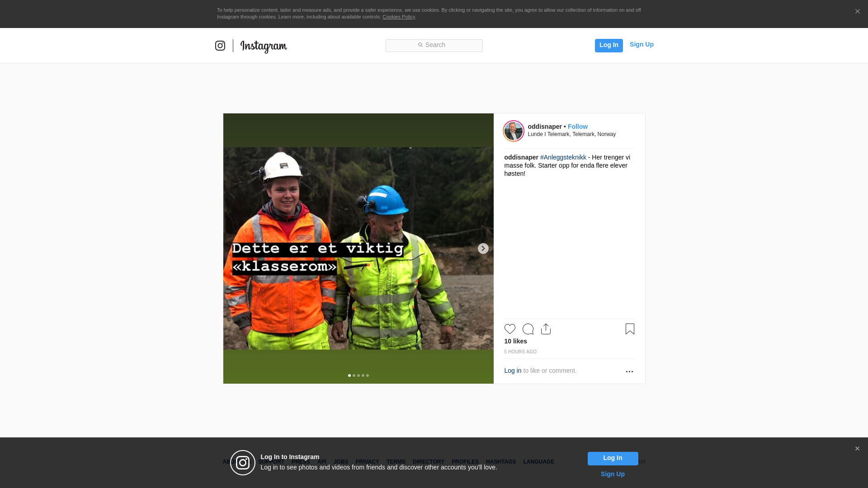868x488 pixels.
Task: Open TERMS footer link
Action: point(396,462)
